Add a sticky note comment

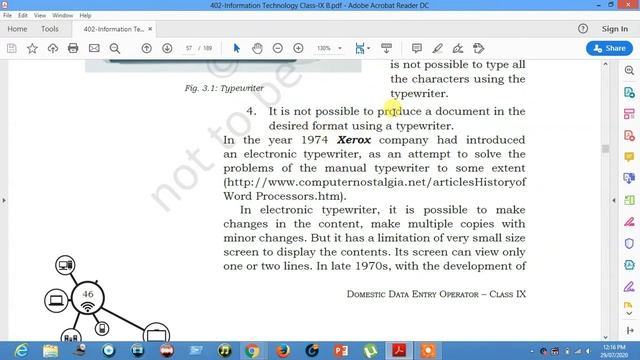(x=417, y=48)
